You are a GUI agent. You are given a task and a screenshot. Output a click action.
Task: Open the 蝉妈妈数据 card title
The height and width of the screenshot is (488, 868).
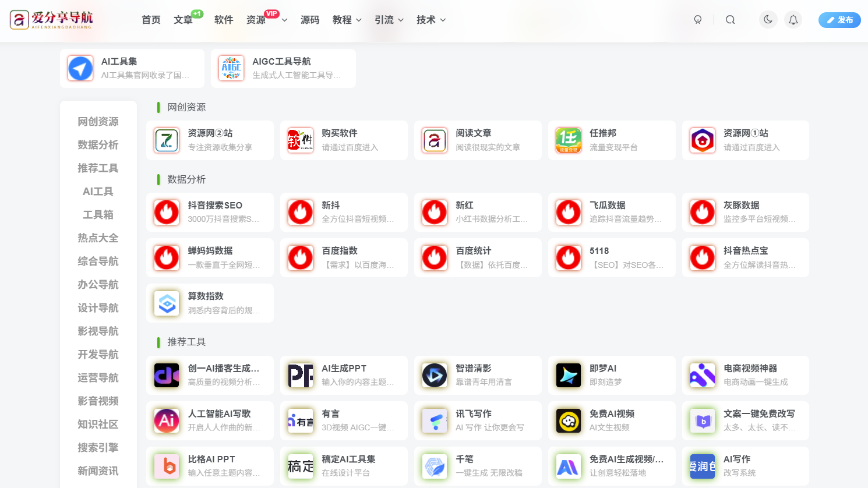(210, 251)
